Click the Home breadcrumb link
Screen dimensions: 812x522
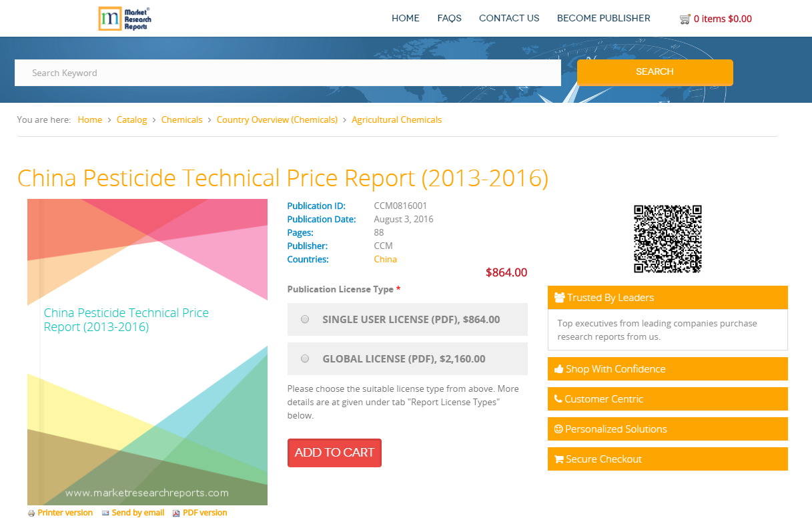(x=90, y=119)
